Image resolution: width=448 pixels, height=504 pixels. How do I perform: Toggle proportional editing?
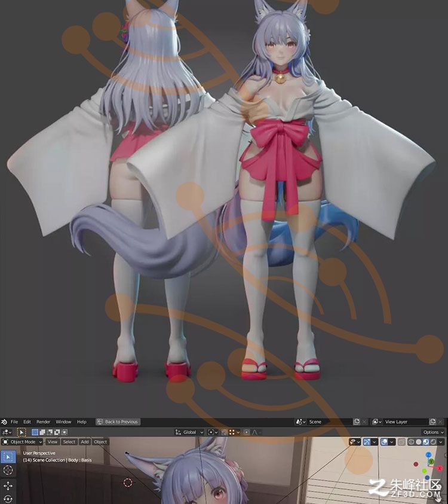click(247, 432)
